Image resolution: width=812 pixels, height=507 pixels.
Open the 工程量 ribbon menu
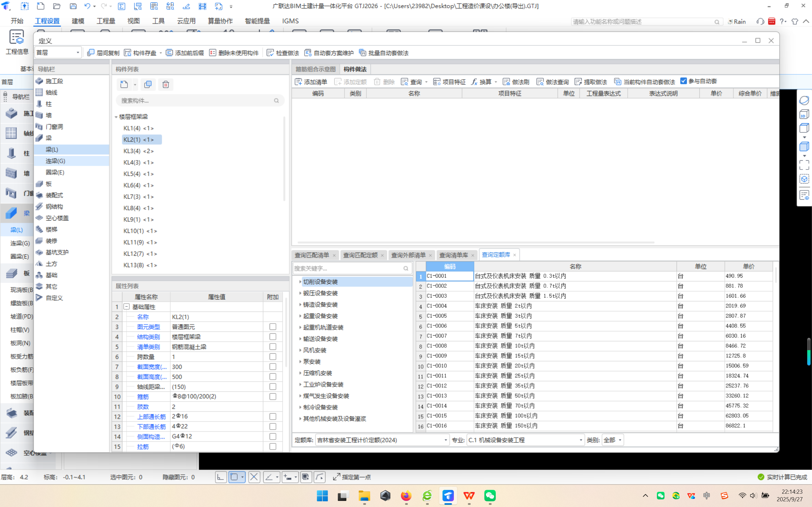click(x=106, y=21)
